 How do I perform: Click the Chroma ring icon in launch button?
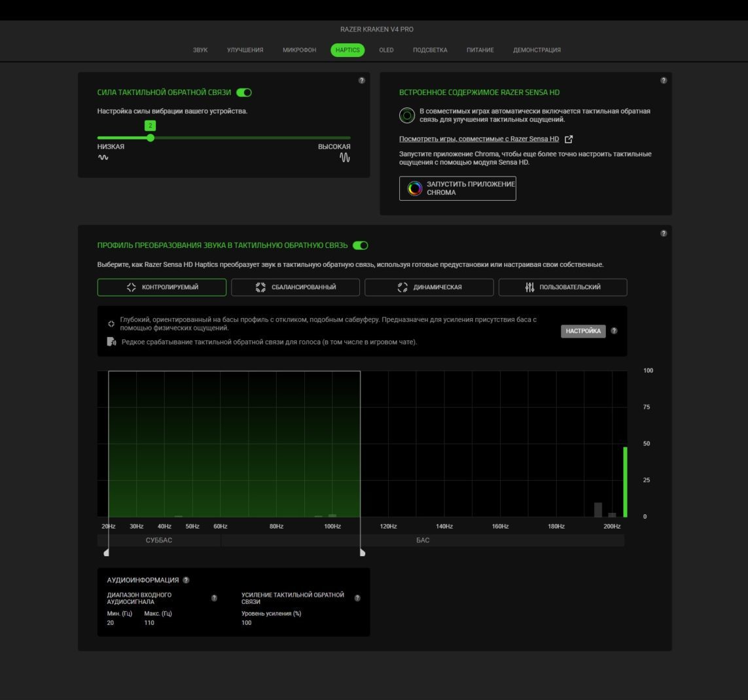[x=414, y=188]
